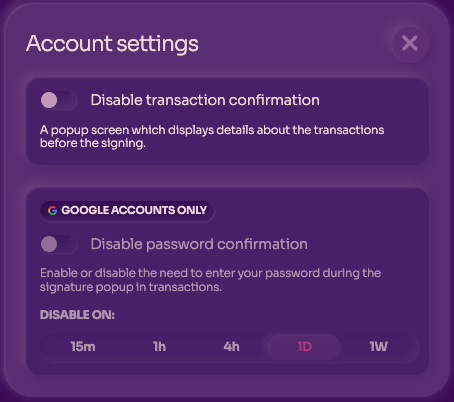Click the Disable transaction confirmation label text
The height and width of the screenshot is (402, 454).
coord(205,100)
